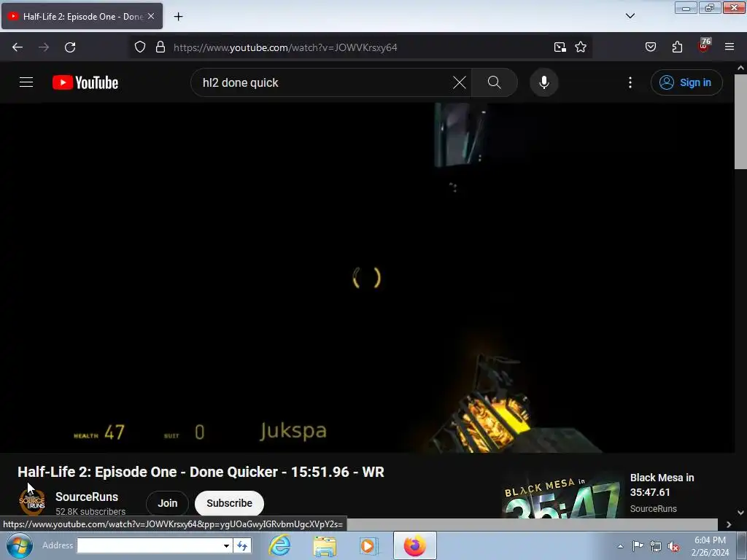Join the SourceRuns channel membership
This screenshot has width=747, height=560.
pos(167,503)
